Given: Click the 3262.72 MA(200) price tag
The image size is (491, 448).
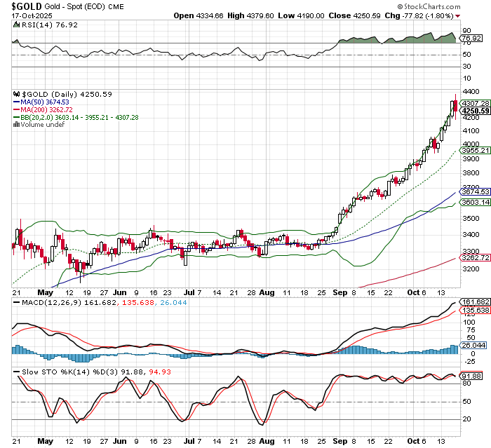Looking at the screenshot, I should coord(475,257).
